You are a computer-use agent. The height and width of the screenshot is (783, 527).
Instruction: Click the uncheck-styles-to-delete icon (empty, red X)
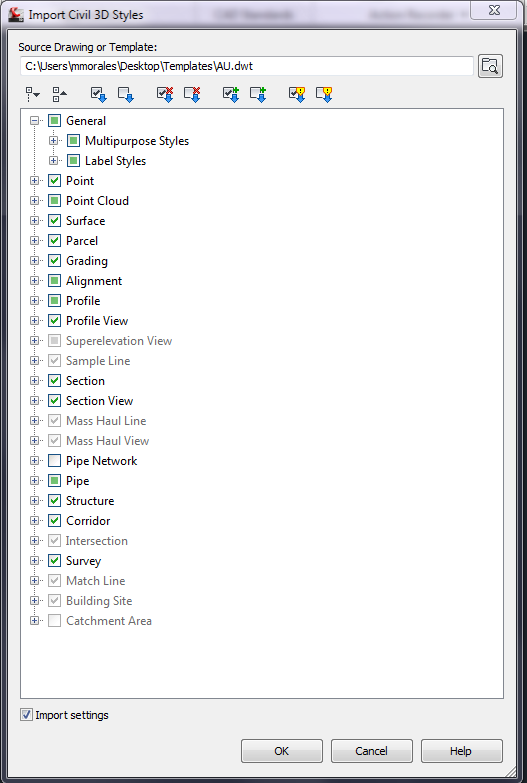[192, 94]
